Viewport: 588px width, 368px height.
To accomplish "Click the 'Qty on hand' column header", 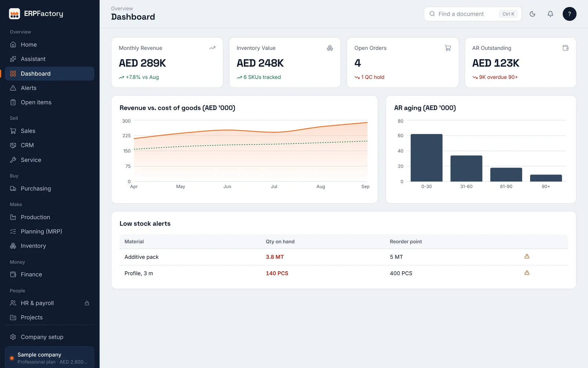I will point(280,242).
